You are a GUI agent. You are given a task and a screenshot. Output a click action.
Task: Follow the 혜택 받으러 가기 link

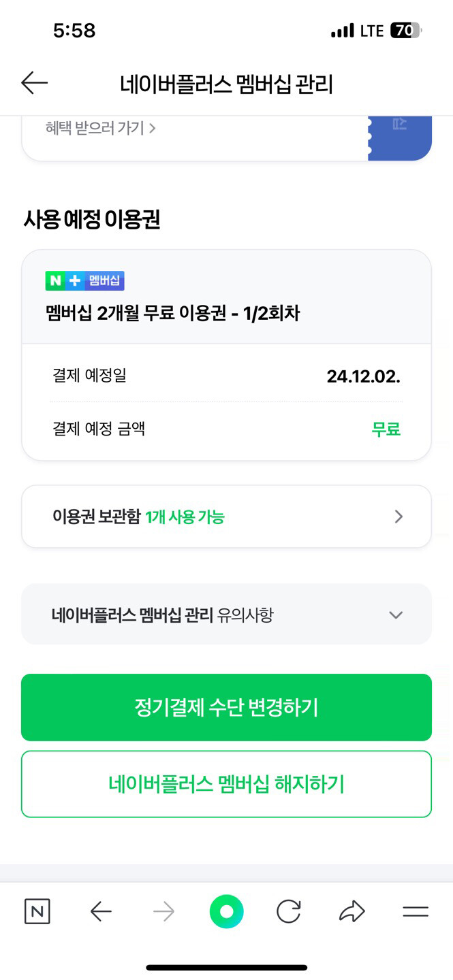(101, 127)
